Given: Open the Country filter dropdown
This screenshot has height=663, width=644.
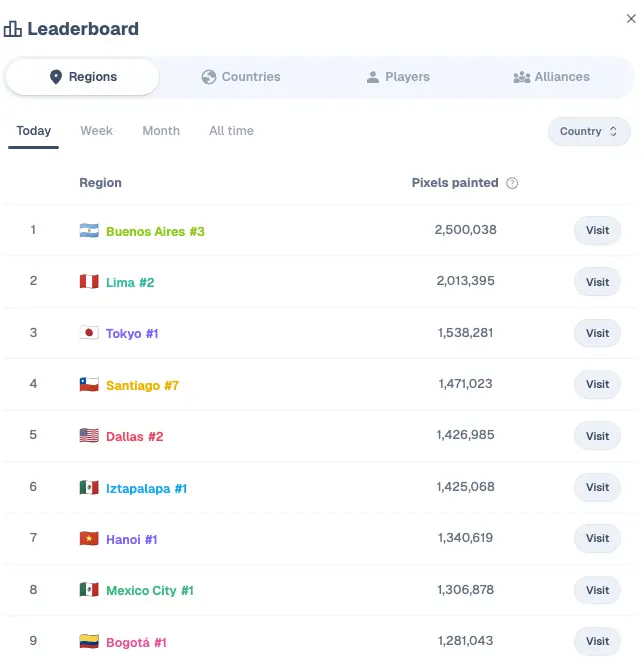Looking at the screenshot, I should pyautogui.click(x=589, y=131).
